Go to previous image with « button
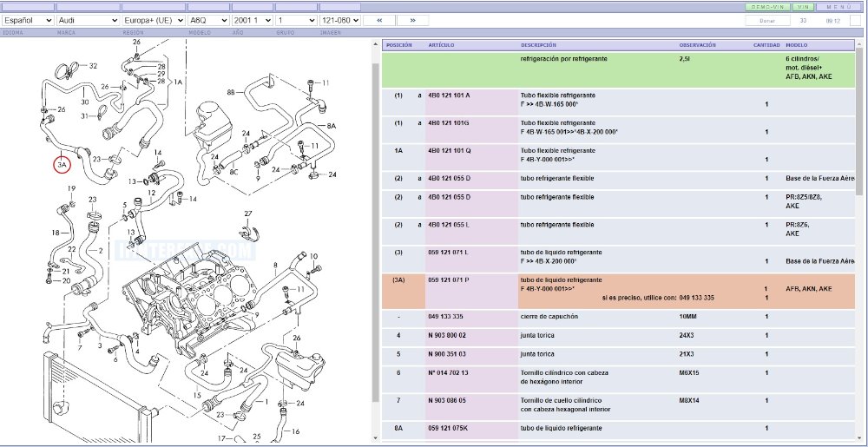The image size is (868, 447). [x=379, y=20]
